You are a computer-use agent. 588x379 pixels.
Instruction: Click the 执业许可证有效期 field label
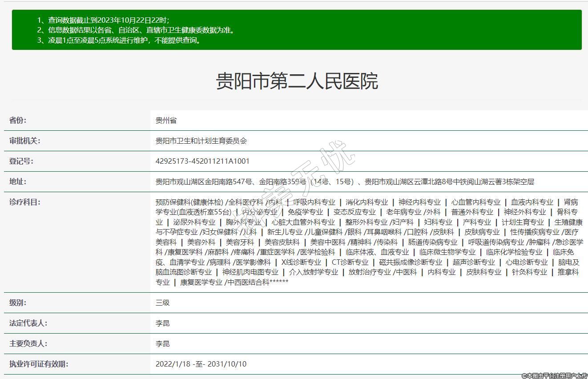click(39, 364)
